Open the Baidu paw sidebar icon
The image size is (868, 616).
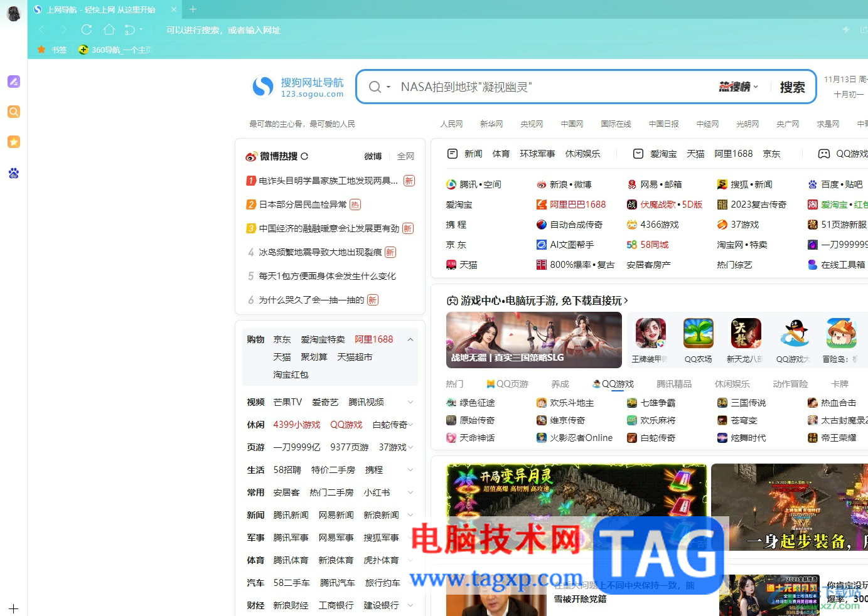tap(14, 173)
